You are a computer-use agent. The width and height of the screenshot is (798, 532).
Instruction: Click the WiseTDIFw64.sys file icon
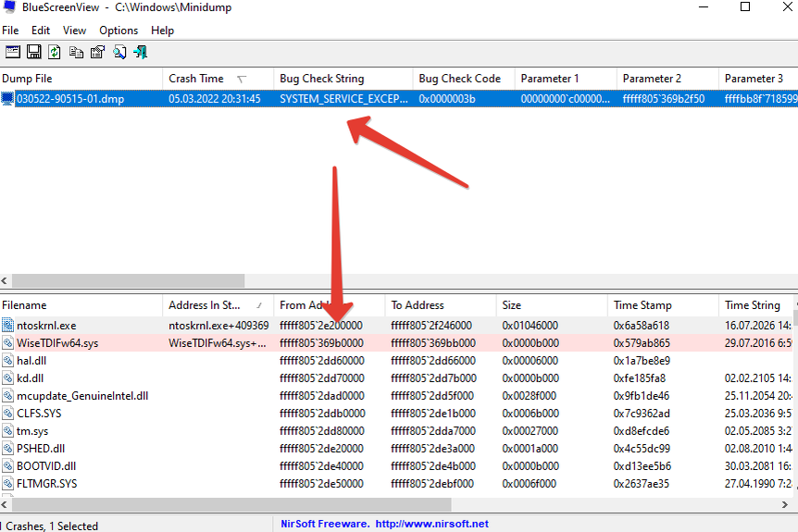coord(7,343)
